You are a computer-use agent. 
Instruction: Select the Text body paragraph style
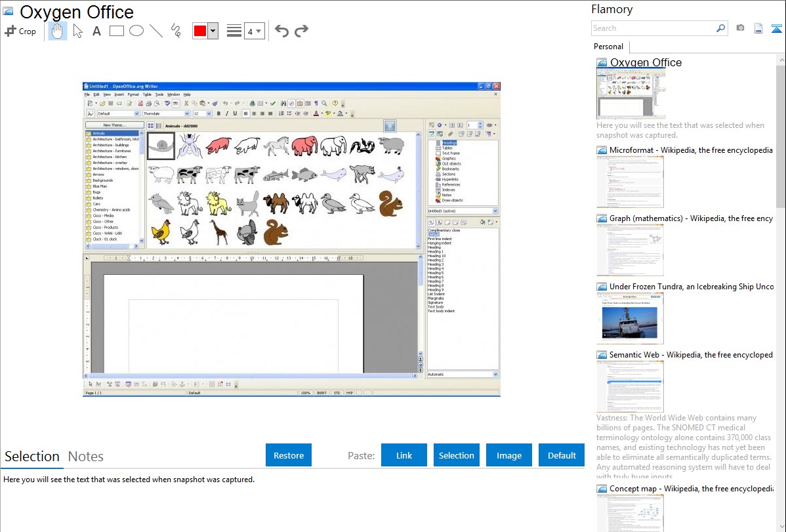click(436, 307)
